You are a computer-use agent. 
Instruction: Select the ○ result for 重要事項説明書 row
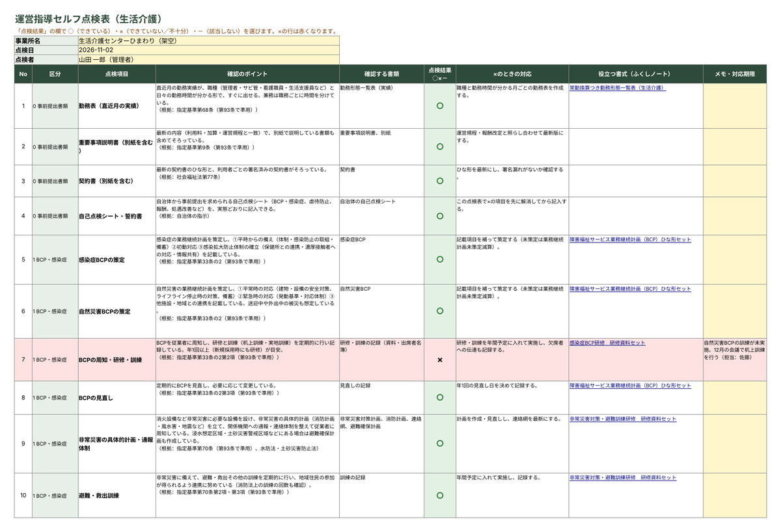click(440, 146)
